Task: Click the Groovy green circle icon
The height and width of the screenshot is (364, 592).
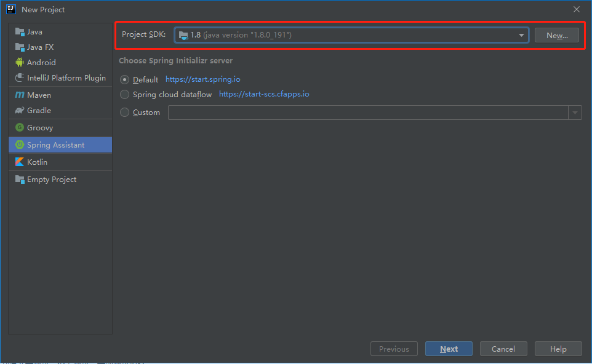Action: coord(20,127)
